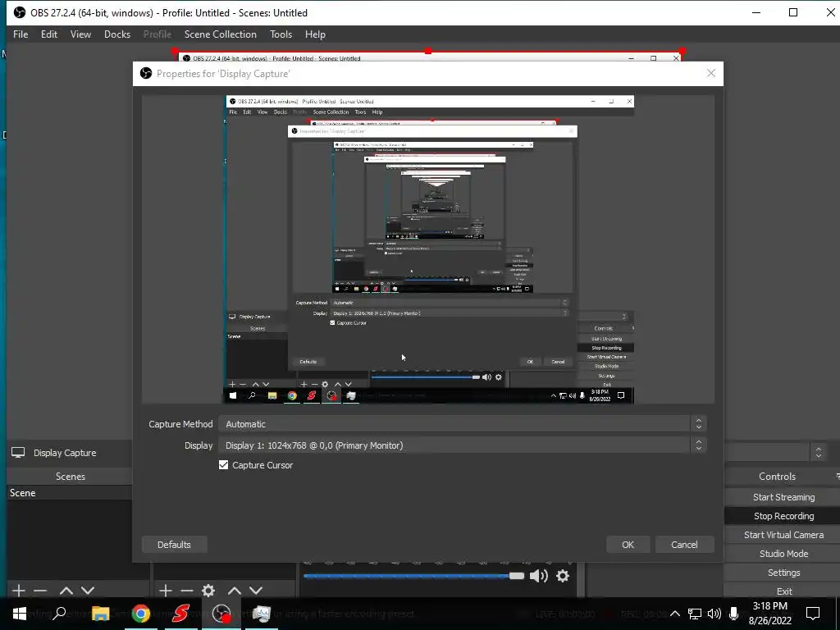This screenshot has height=630, width=840.
Task: Uncheck the Capture Cursor checkbox
Action: tap(223, 465)
